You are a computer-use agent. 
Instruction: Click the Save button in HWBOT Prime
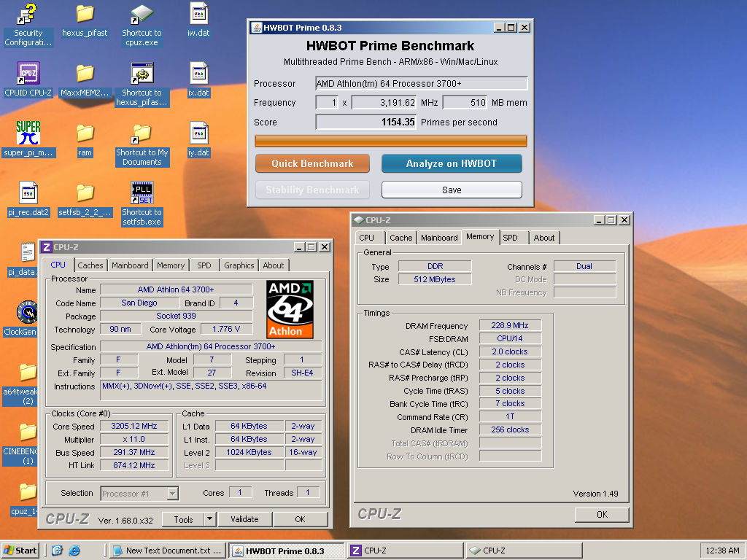(x=452, y=190)
